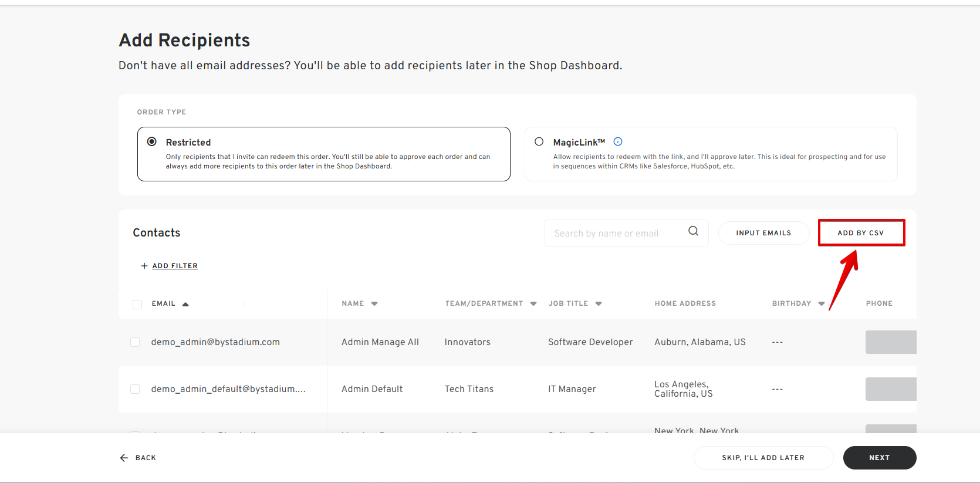Click the plus icon beside Add Filter

(x=144, y=266)
